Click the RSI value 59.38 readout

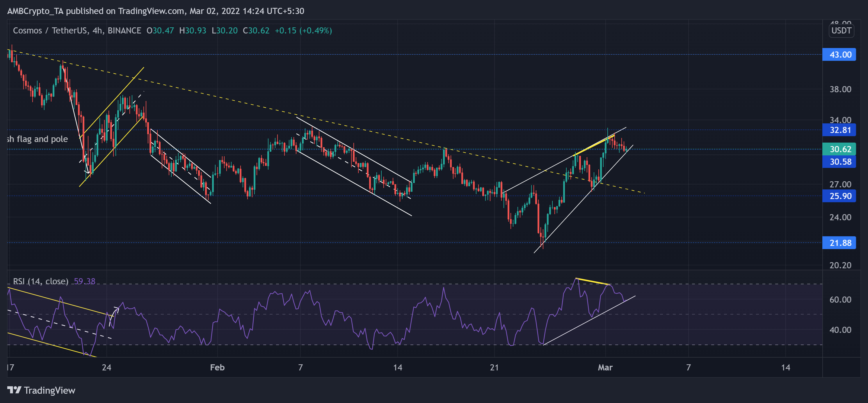(x=84, y=281)
